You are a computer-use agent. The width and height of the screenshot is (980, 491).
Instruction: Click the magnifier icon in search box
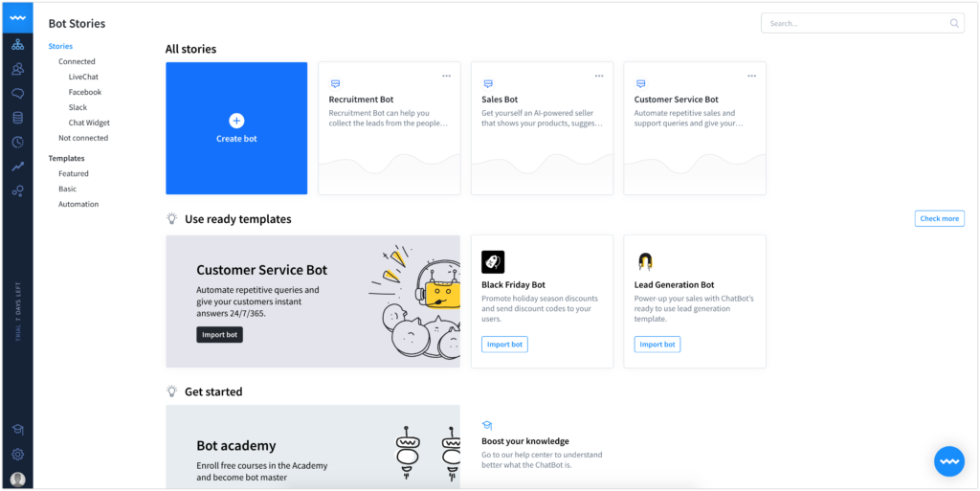(x=954, y=23)
